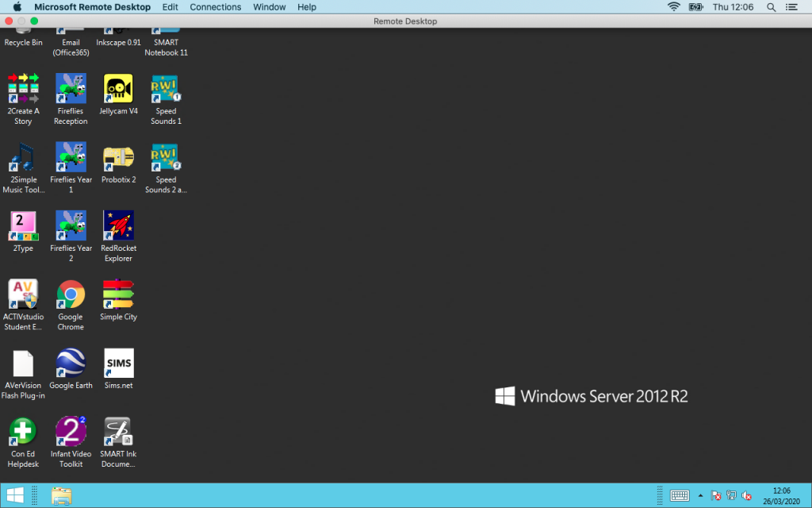
Task: Select the Fireflies Year 2 shortcut
Action: click(x=71, y=237)
